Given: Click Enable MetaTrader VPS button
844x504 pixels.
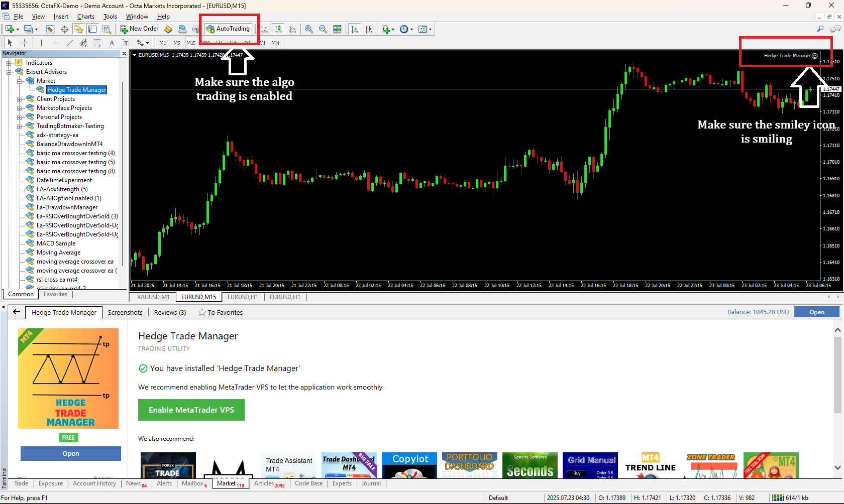Looking at the screenshot, I should click(191, 410).
